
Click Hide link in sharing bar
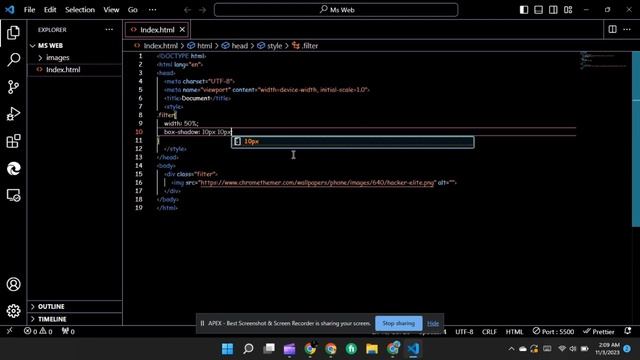tap(433, 323)
